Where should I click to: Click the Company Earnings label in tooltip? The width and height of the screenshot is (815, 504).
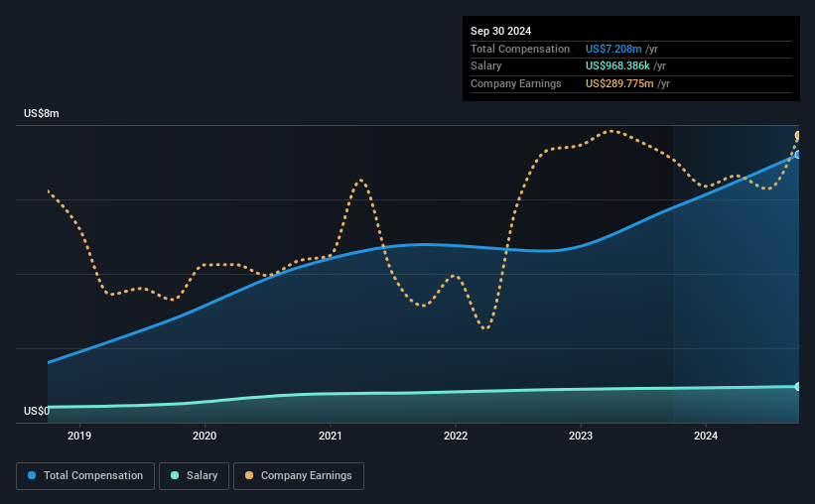point(515,83)
